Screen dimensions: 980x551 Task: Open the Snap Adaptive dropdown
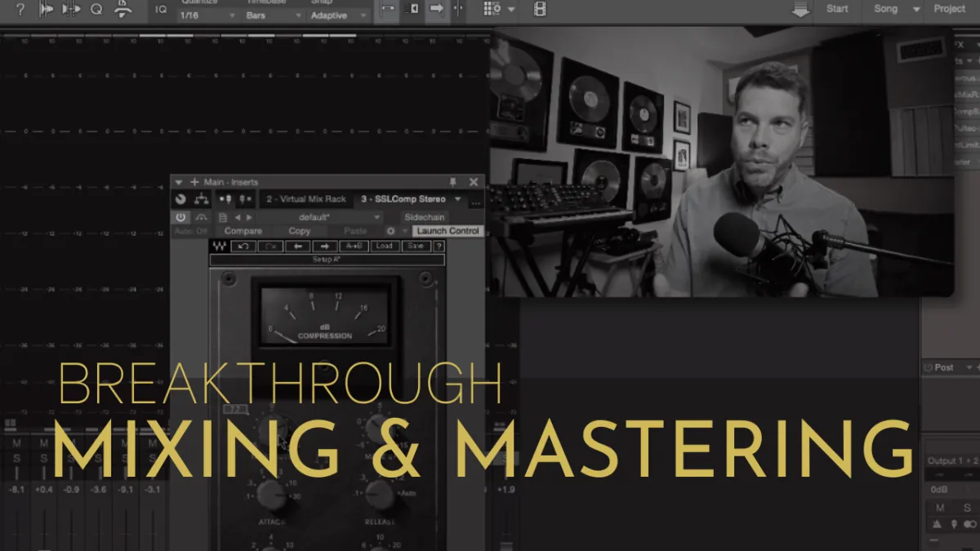[340, 16]
